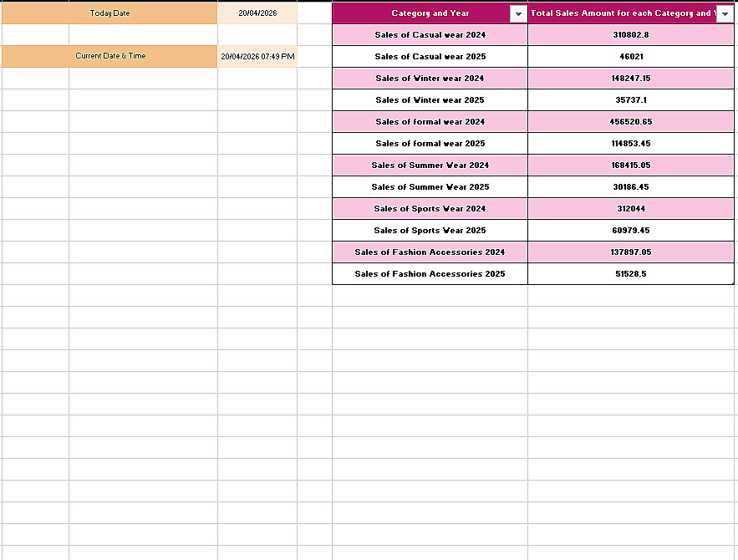738x560 pixels.
Task: Select the value 137897.05
Action: [631, 252]
